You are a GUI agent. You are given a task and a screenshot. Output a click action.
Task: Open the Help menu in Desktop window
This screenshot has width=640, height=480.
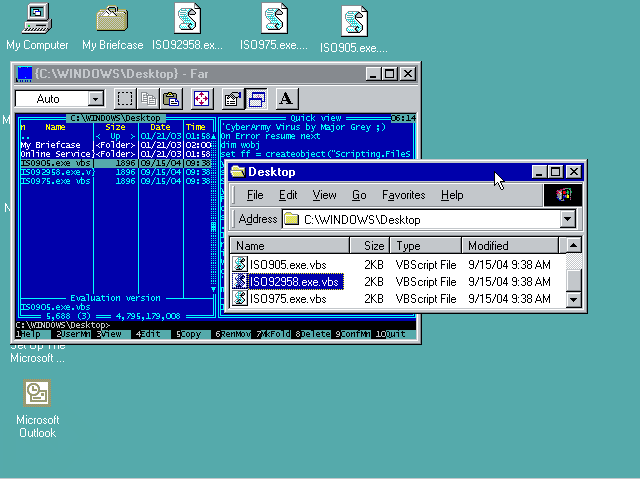tap(452, 195)
